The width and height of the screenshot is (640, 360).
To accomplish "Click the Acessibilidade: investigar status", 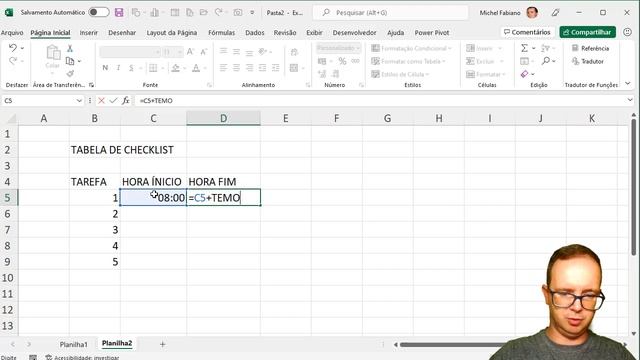I will (83, 357).
